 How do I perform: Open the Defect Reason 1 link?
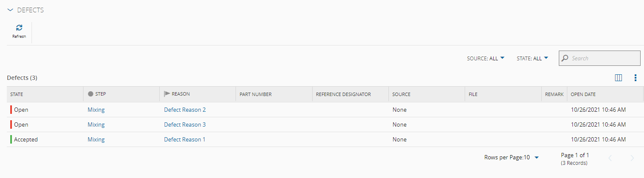184,139
